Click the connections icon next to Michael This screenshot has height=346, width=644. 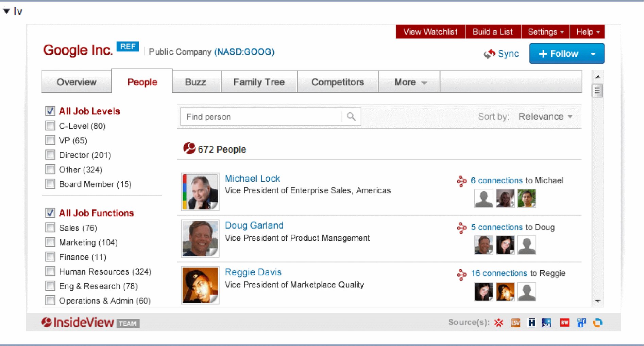[x=462, y=181]
